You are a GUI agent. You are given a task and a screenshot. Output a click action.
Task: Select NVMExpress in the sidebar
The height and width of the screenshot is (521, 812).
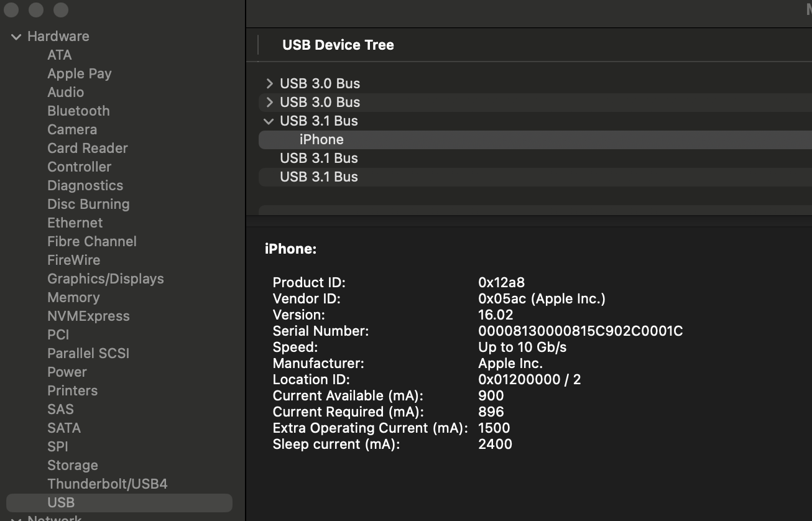click(x=89, y=316)
